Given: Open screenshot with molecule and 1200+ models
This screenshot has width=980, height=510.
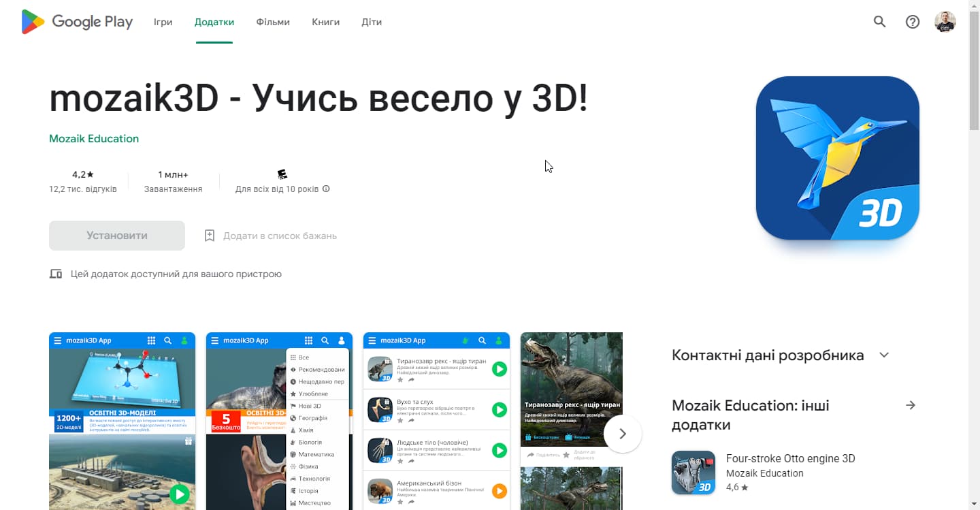Looking at the screenshot, I should coord(122,421).
